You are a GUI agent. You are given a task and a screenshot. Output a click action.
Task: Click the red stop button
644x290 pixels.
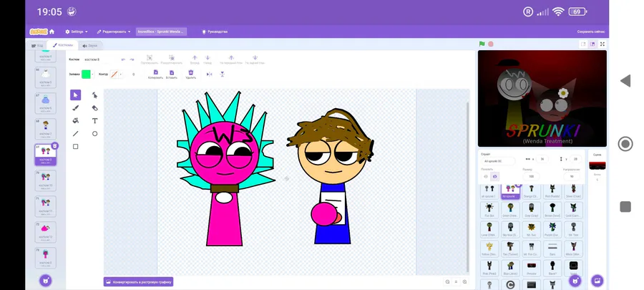[491, 44]
